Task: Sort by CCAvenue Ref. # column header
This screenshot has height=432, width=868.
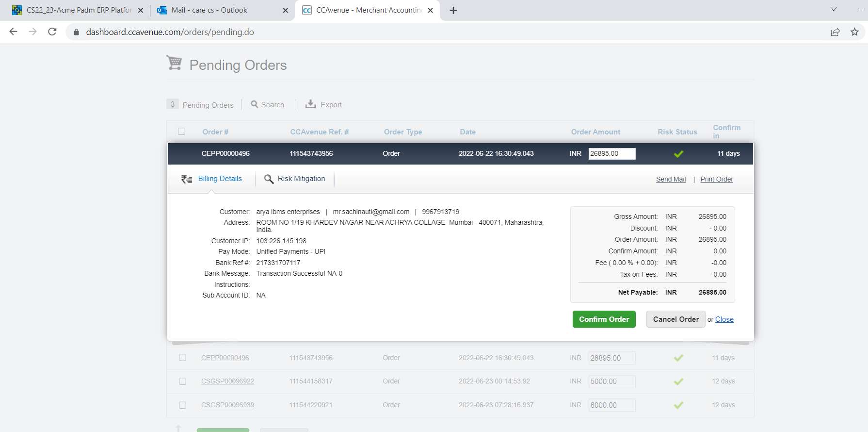Action: pos(320,132)
